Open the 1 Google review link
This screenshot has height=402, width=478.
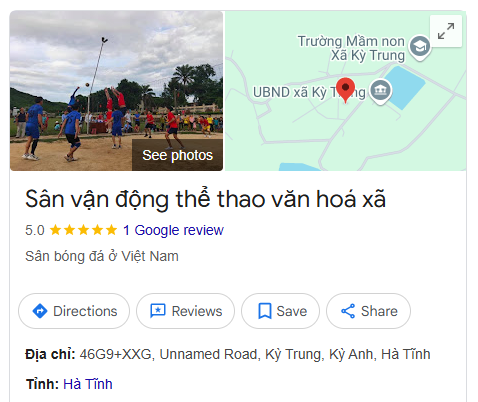coord(173,230)
